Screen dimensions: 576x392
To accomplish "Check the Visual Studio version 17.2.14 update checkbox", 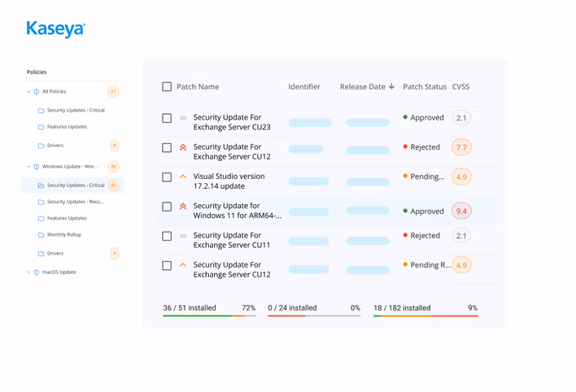I will coord(167,177).
